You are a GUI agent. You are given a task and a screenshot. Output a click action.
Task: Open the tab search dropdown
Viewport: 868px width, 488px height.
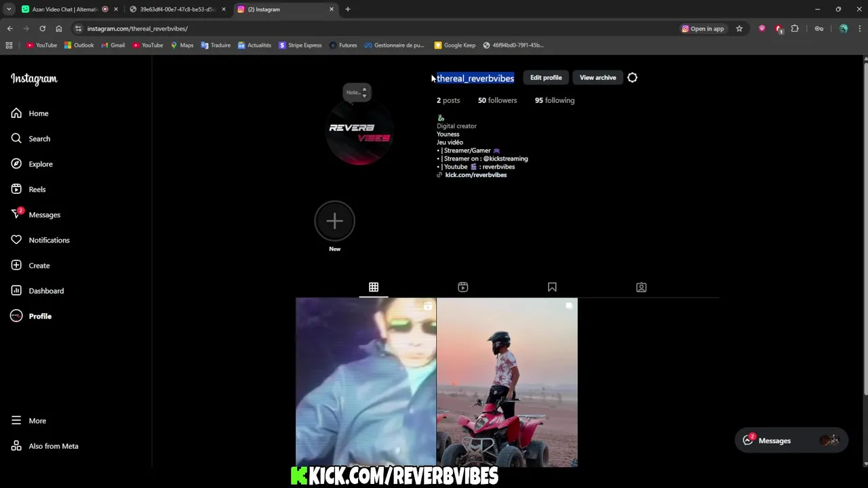tap(9, 9)
